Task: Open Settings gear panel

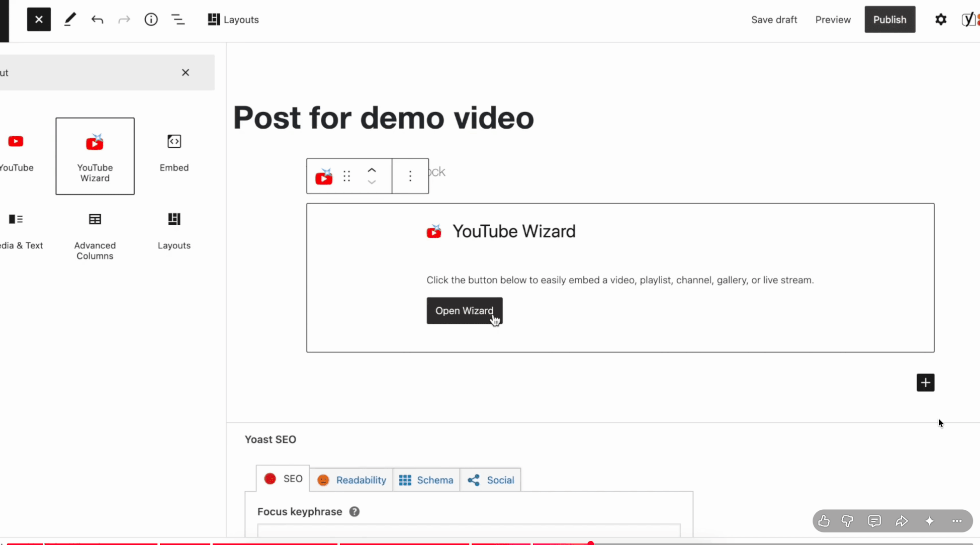Action: pyautogui.click(x=940, y=20)
